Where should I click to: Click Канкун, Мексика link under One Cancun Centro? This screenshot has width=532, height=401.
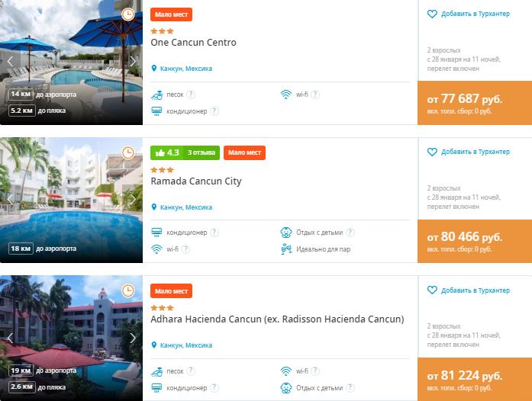pyautogui.click(x=186, y=69)
